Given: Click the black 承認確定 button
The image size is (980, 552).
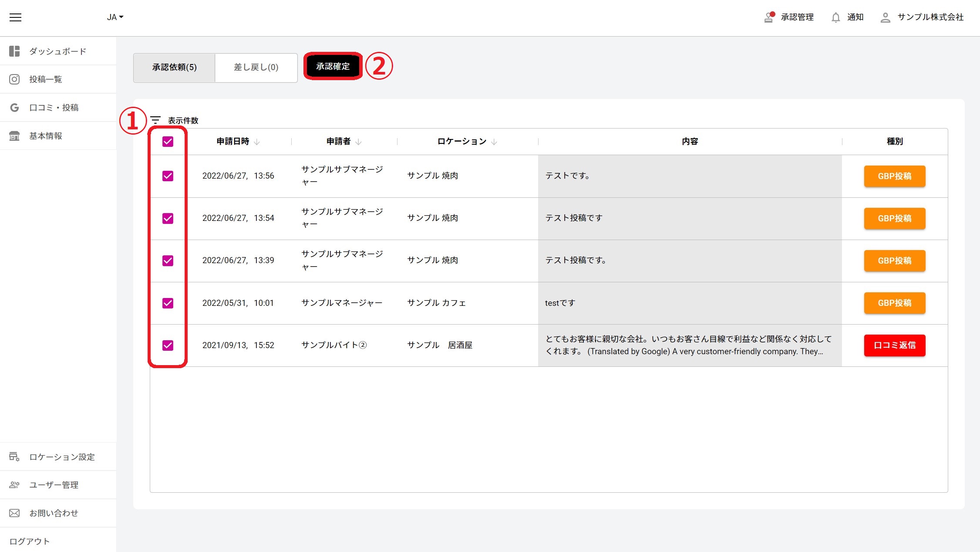Looking at the screenshot, I should tap(333, 66).
